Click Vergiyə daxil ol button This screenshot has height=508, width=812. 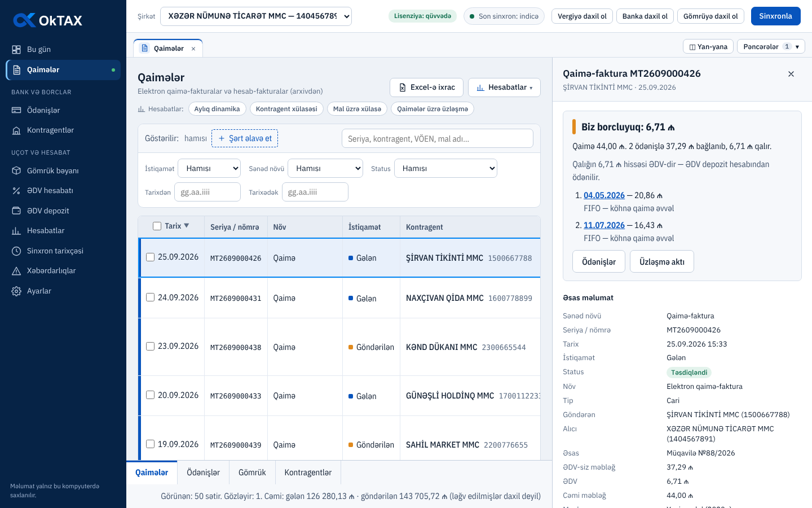(x=582, y=16)
